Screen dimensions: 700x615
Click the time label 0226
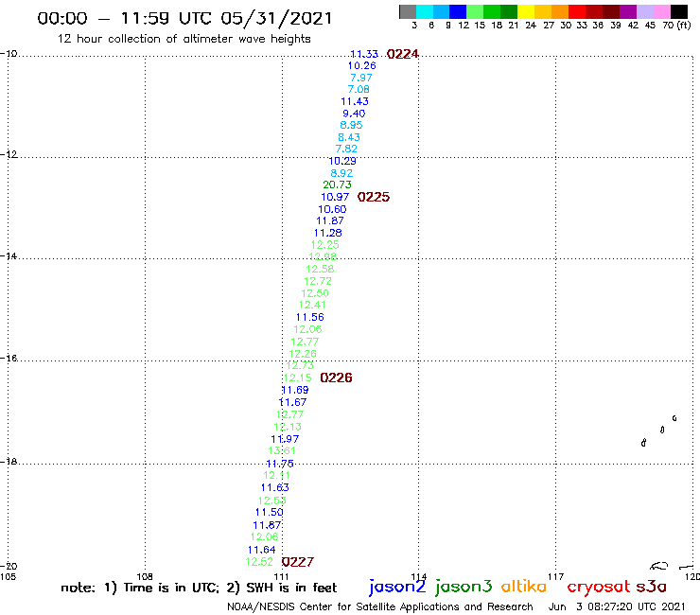[336, 378]
